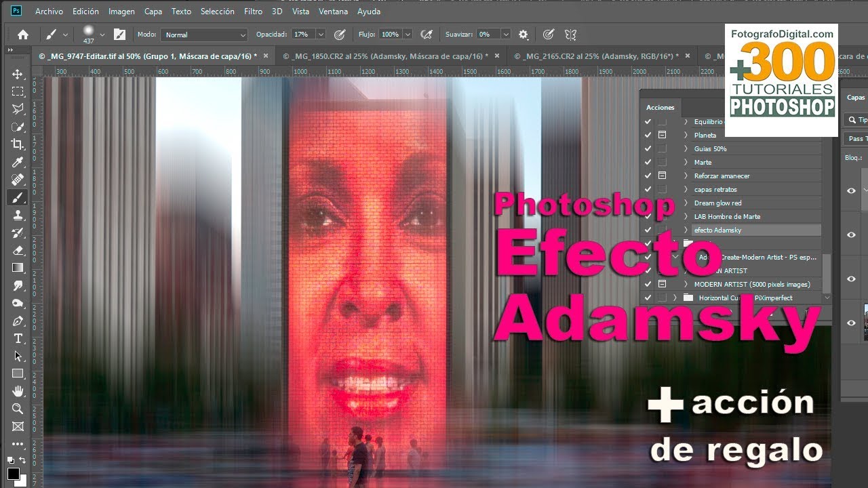Select the Crop tool

pyautogui.click(x=18, y=144)
